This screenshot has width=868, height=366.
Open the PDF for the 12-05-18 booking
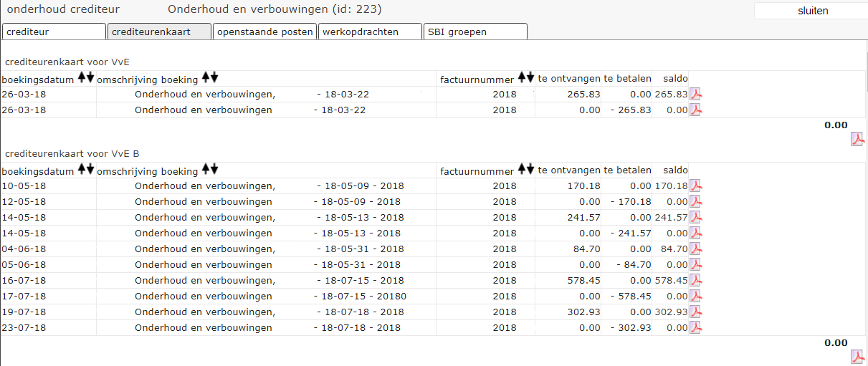(x=695, y=202)
